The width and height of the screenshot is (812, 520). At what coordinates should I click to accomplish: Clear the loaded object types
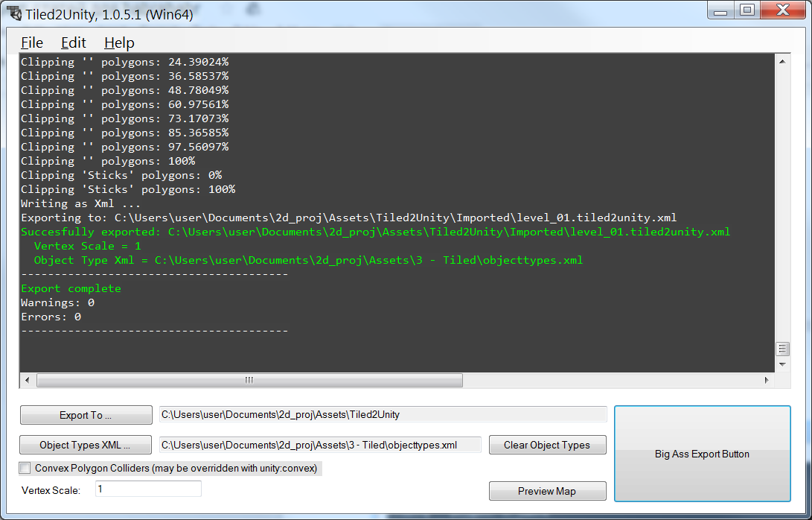(x=547, y=445)
